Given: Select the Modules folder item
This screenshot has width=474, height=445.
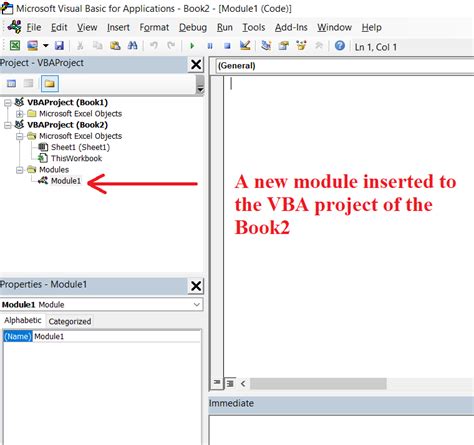Looking at the screenshot, I should (54, 169).
